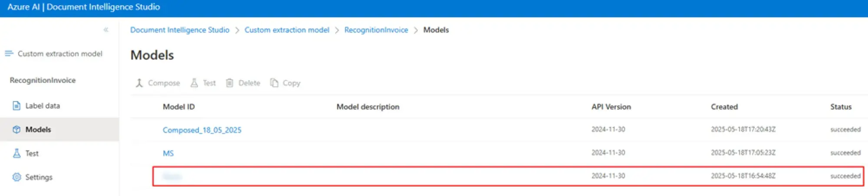The image size is (868, 196).
Task: Click the Test flask icon in the sidebar
Action: (16, 153)
